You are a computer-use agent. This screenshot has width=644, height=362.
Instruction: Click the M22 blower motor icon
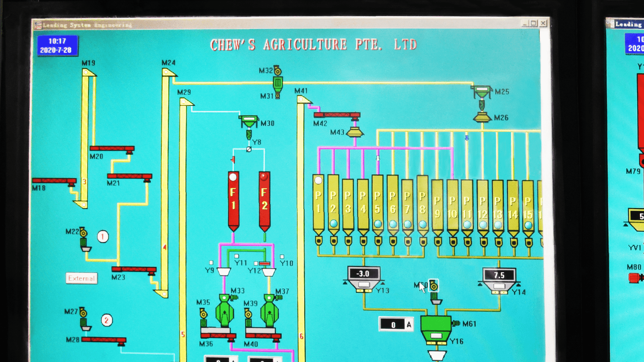tap(84, 239)
